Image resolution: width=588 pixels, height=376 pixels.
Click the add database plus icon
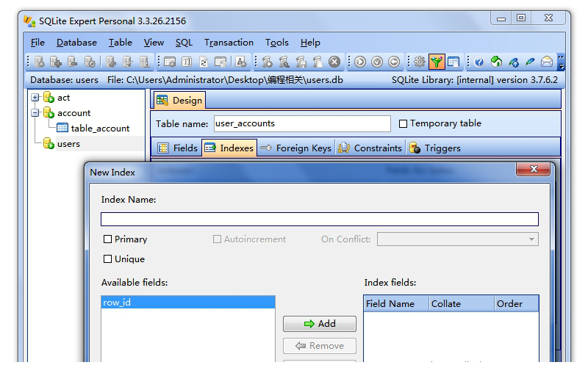[x=56, y=62]
